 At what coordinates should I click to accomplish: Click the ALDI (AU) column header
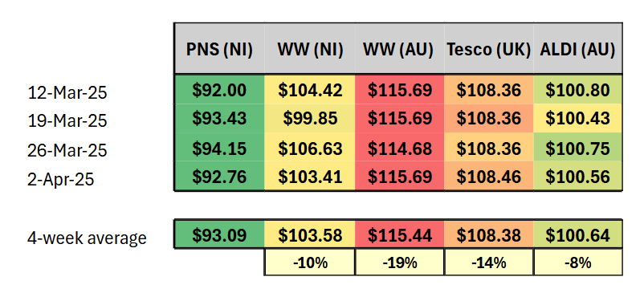578,49
